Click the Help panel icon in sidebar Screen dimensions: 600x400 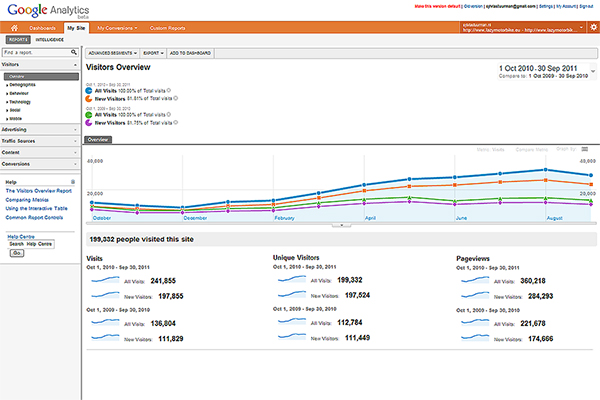click(x=73, y=182)
